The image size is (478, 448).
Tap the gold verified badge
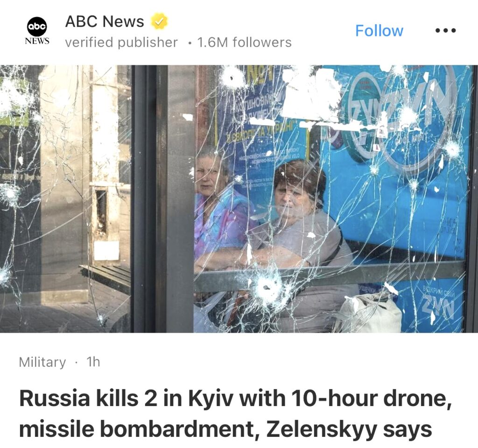point(160,21)
